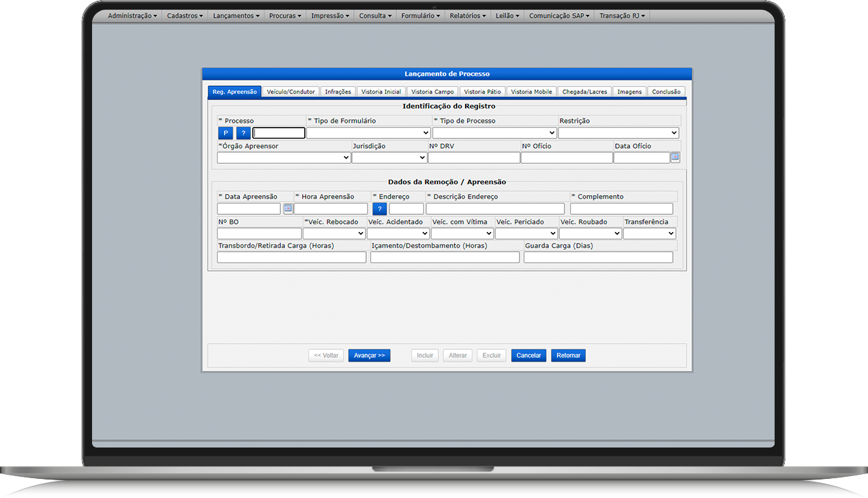Screen dimensions: 868x498
Task: Open the Leilão menu
Action: pyautogui.click(x=507, y=16)
